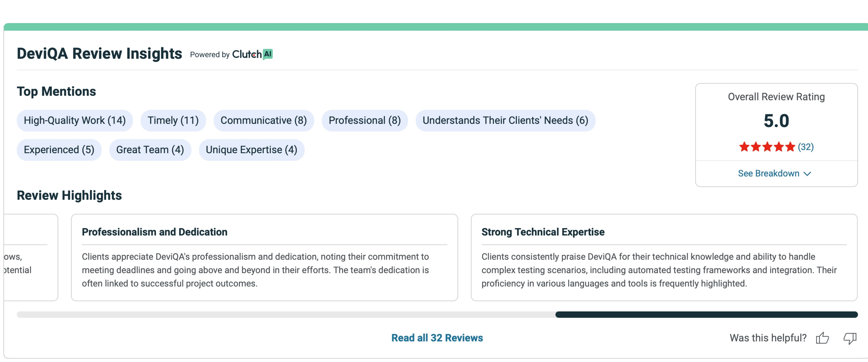Click the Professionalism and Dedication highlight card
The width and height of the screenshot is (868, 362).
click(264, 257)
